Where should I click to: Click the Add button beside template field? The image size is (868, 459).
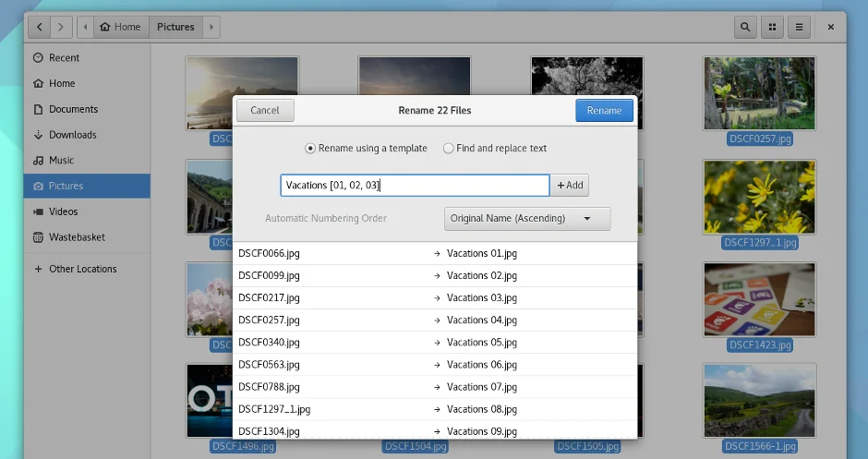point(570,185)
